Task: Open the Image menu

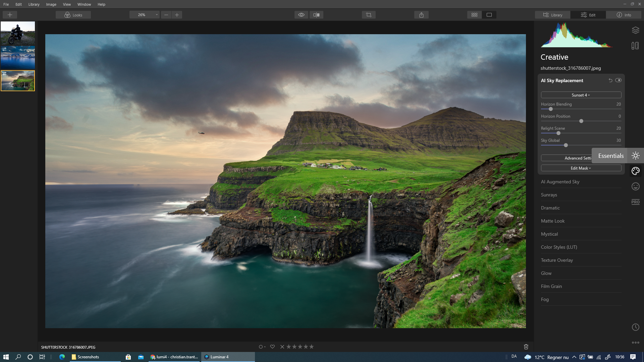Action: (51, 4)
